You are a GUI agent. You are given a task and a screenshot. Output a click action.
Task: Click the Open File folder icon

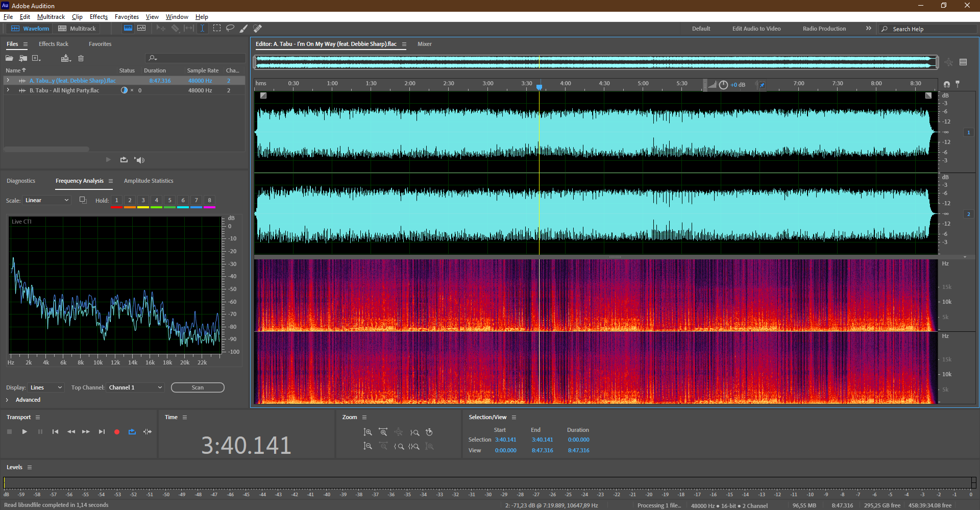click(x=9, y=58)
